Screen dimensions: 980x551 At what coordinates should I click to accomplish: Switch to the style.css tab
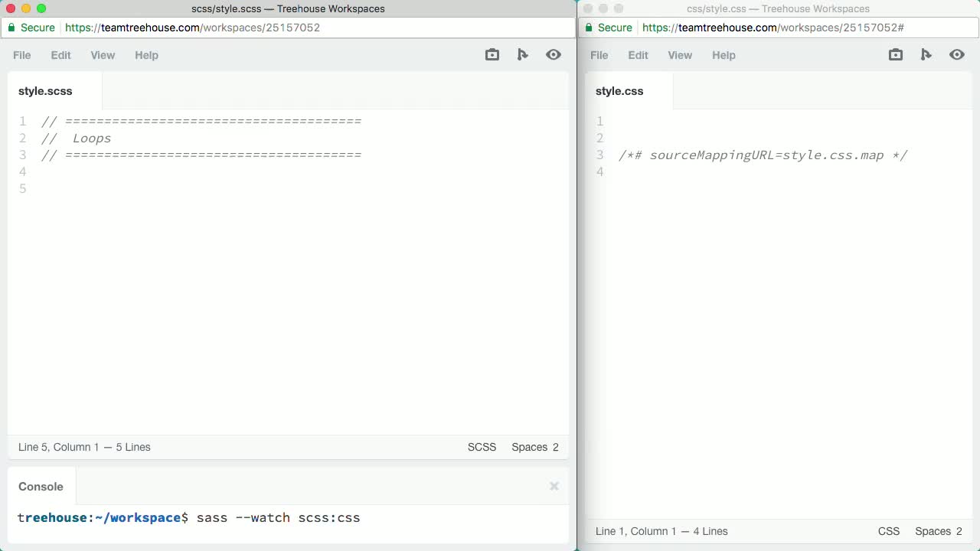[x=619, y=91]
